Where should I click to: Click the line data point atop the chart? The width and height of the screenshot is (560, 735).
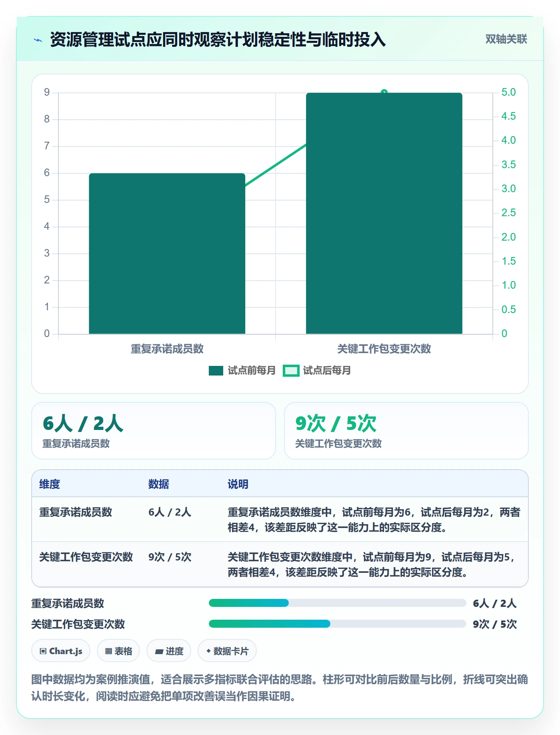pyautogui.click(x=384, y=92)
